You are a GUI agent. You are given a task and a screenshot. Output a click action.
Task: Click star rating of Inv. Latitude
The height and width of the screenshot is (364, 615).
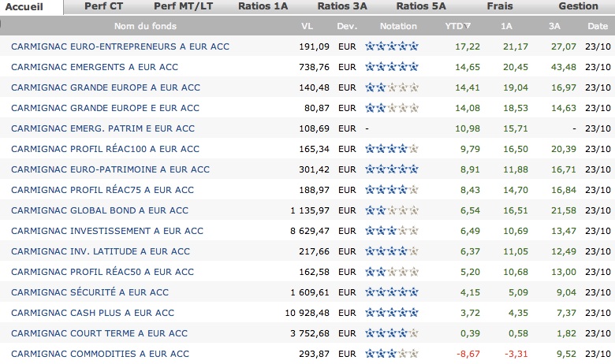tap(392, 251)
